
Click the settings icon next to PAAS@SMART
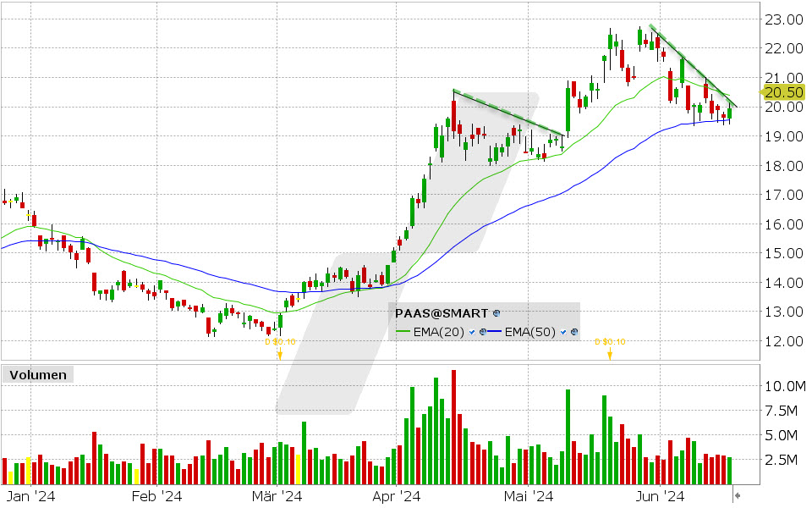(x=497, y=313)
